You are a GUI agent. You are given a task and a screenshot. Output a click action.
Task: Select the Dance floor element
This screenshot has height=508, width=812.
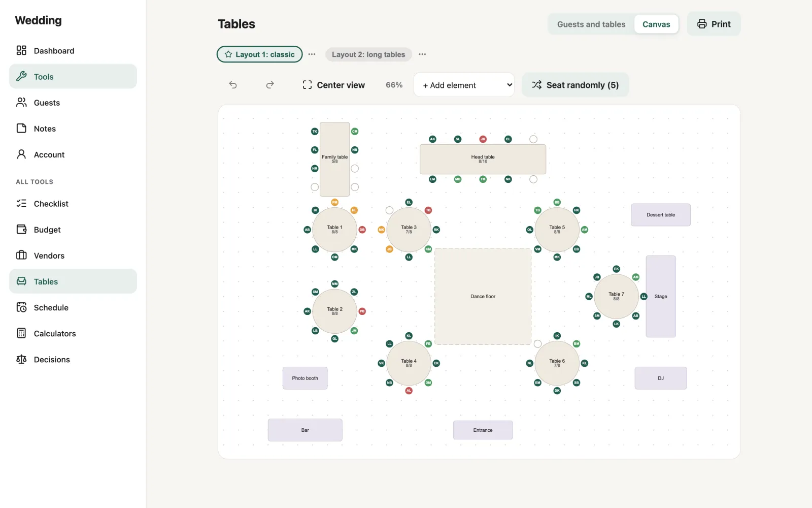click(483, 296)
